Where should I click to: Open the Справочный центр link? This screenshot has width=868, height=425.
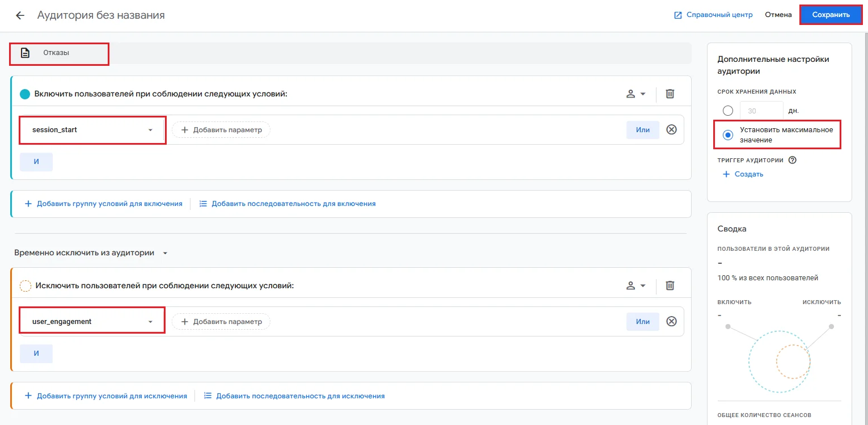click(713, 15)
